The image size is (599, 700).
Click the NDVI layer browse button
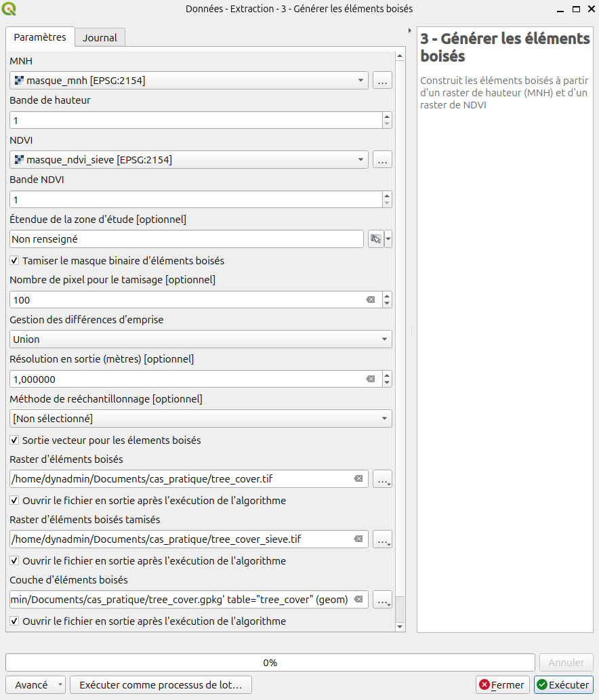tap(382, 160)
